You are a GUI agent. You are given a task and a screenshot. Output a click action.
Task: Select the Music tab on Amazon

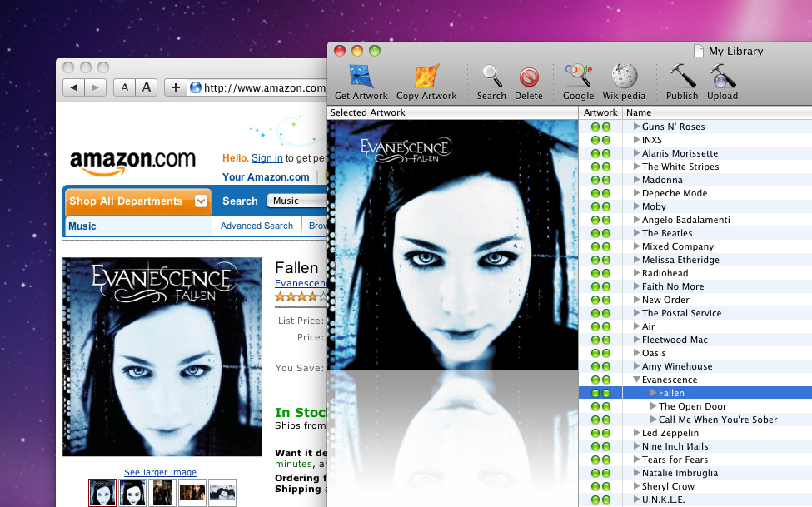point(82,226)
